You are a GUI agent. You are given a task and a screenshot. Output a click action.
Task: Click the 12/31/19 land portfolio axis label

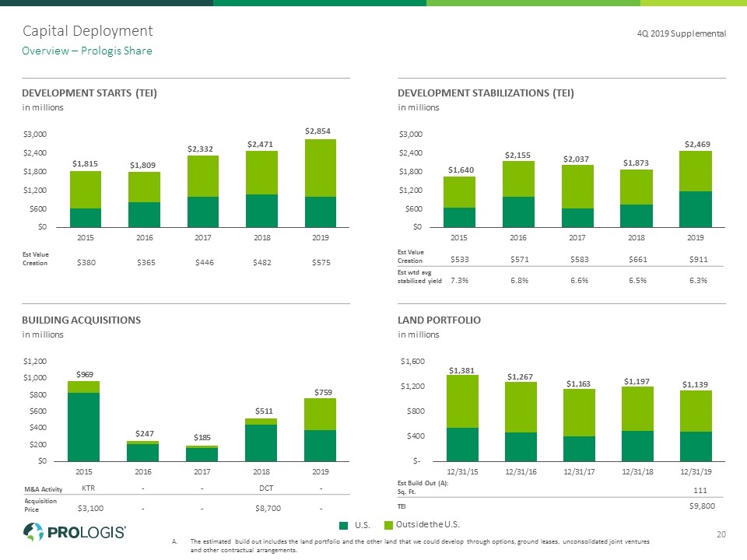click(696, 472)
